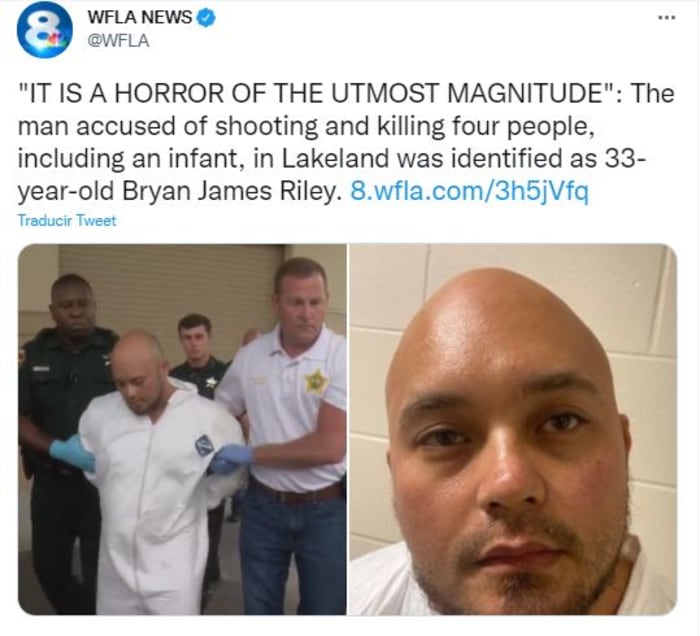Click the patch on the white jumpsuit sleeve
The height and width of the screenshot is (636, 700).
(x=204, y=445)
